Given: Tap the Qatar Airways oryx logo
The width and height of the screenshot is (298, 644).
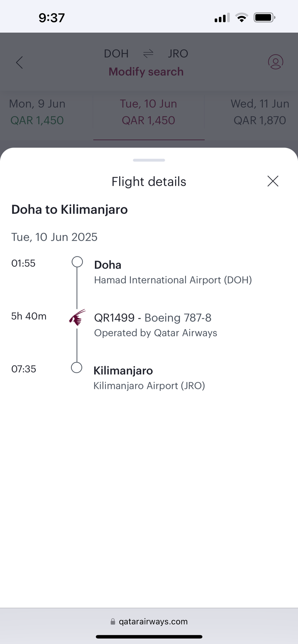Looking at the screenshot, I should point(77,317).
